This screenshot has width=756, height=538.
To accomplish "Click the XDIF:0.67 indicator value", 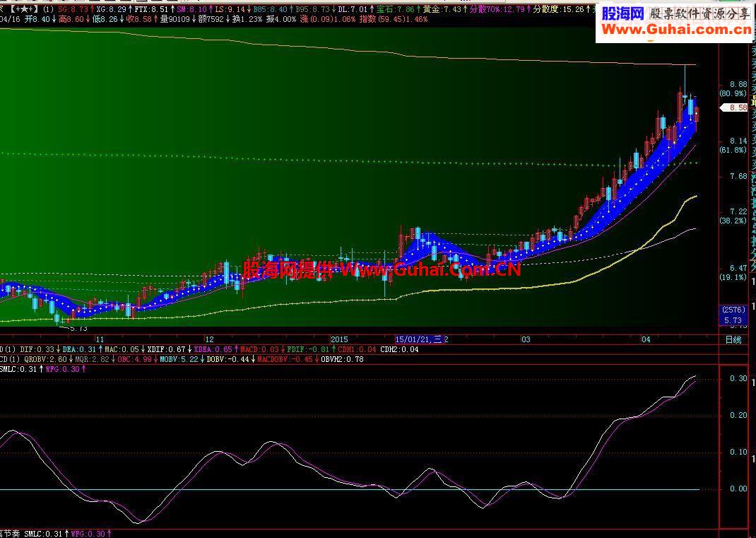I will coord(166,349).
